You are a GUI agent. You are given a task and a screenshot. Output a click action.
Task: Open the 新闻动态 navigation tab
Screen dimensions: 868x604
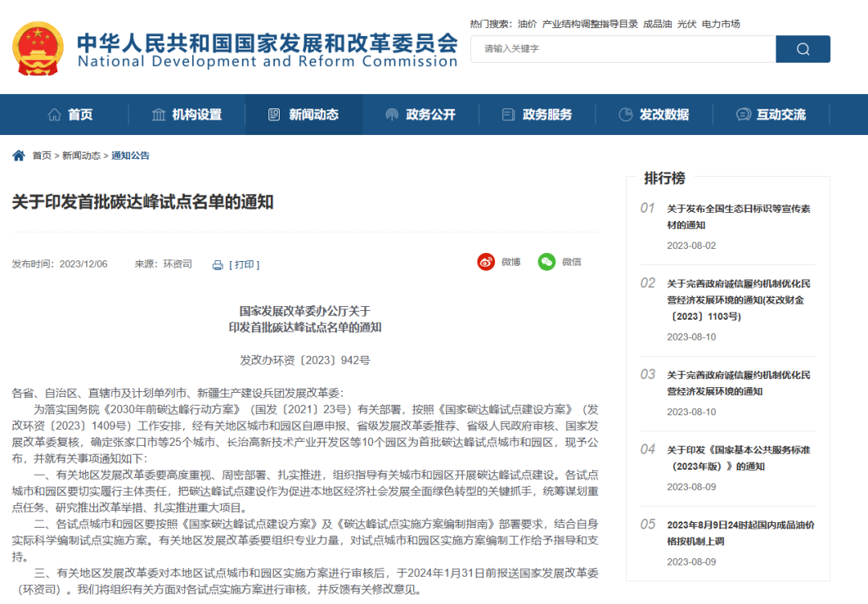pyautogui.click(x=303, y=115)
